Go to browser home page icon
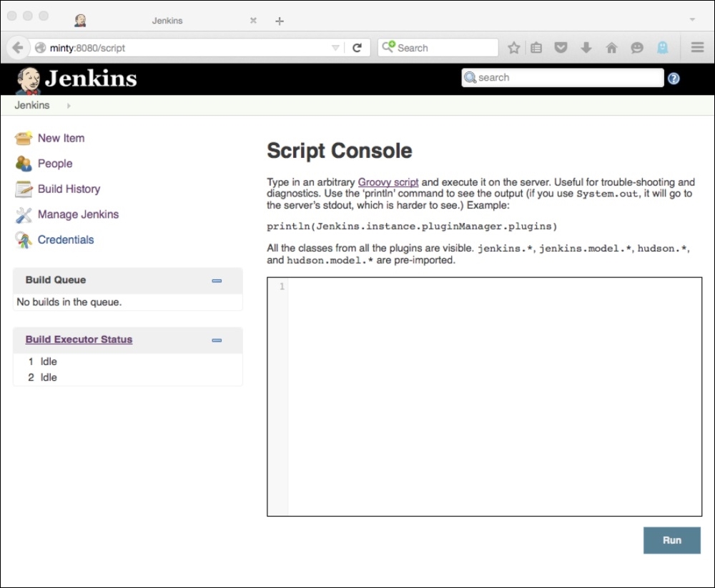The image size is (715, 588). [x=611, y=47]
